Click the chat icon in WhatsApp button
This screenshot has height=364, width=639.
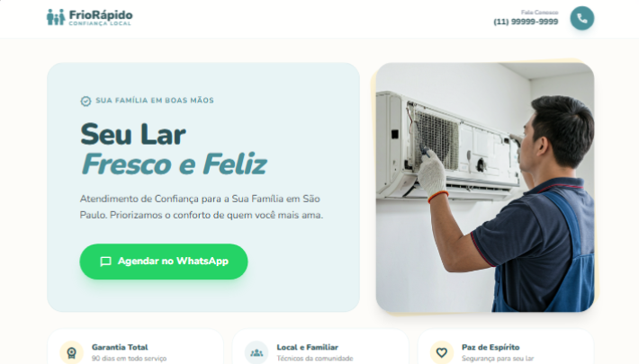tap(105, 262)
